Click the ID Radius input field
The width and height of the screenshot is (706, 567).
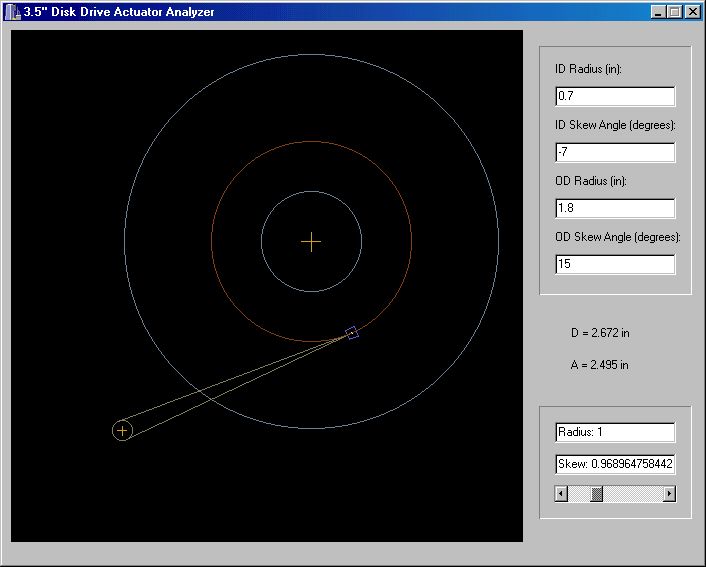615,96
